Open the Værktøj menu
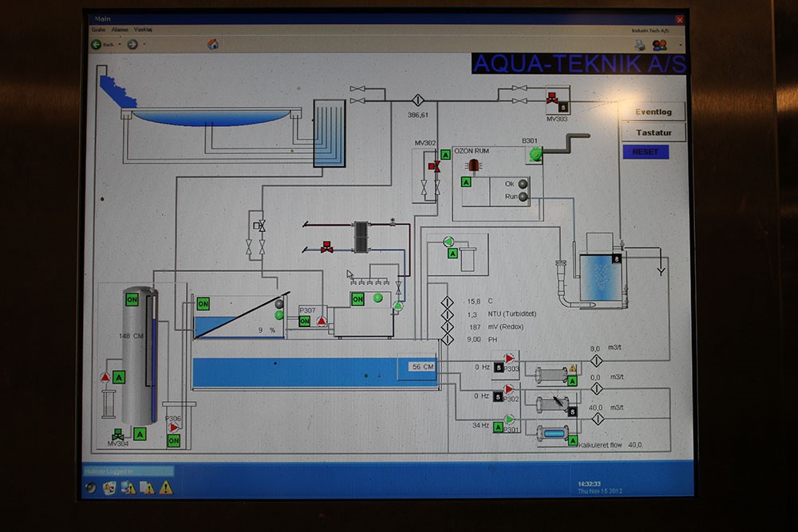The image size is (798, 532). [143, 30]
